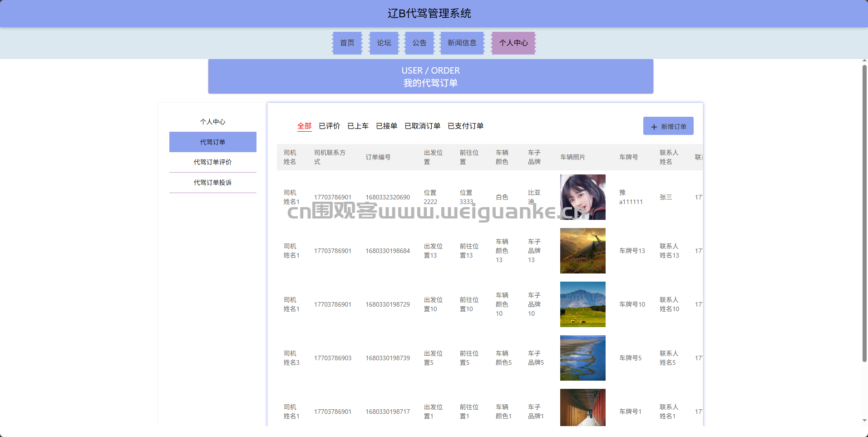
Task: Click the 比亚迪 car brand cell
Action: coord(534,197)
